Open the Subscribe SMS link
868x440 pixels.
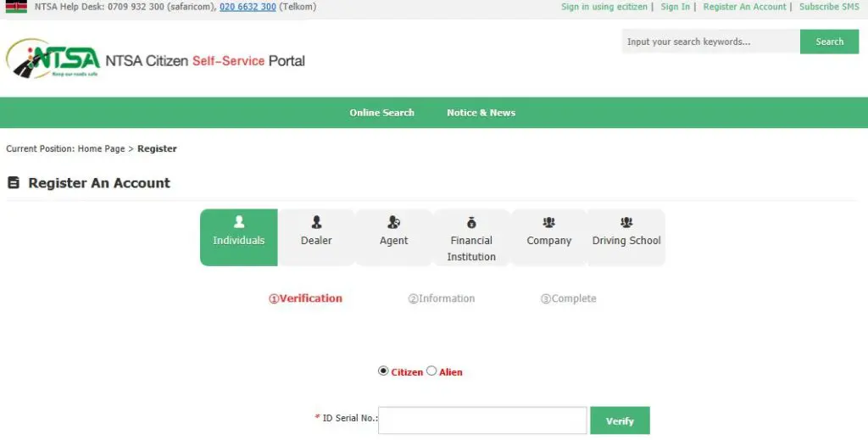[x=829, y=7]
